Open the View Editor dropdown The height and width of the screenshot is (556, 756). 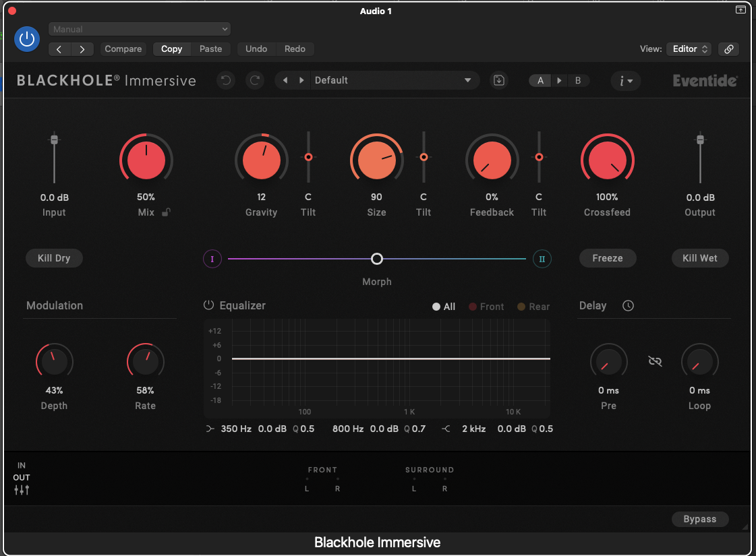(689, 49)
